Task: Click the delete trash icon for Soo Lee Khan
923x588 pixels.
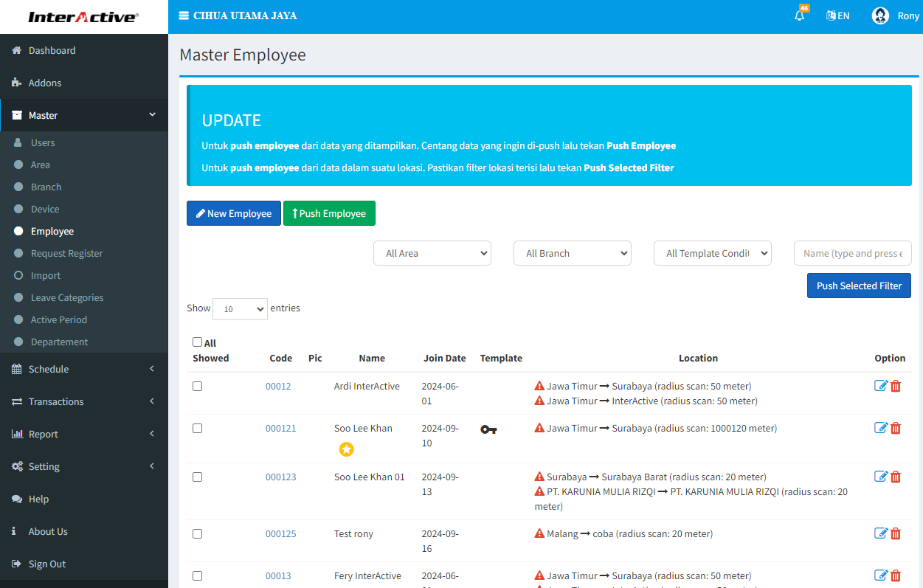Action: [x=896, y=428]
